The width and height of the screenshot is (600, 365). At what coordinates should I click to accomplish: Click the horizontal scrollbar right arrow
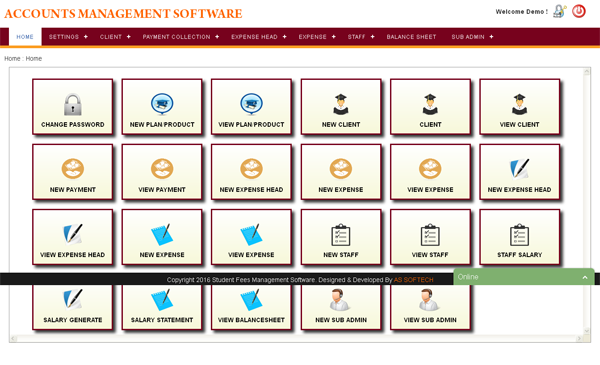point(579,338)
